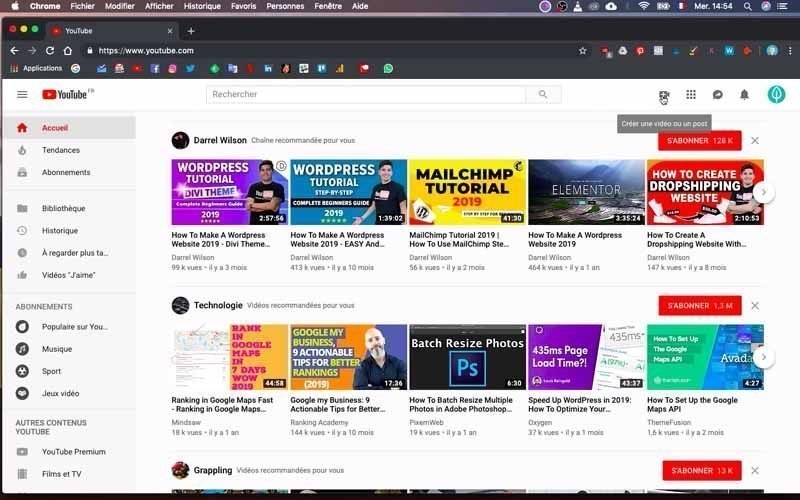Open Films et TV in sidebar
The height and width of the screenshot is (500, 800).
69,474
